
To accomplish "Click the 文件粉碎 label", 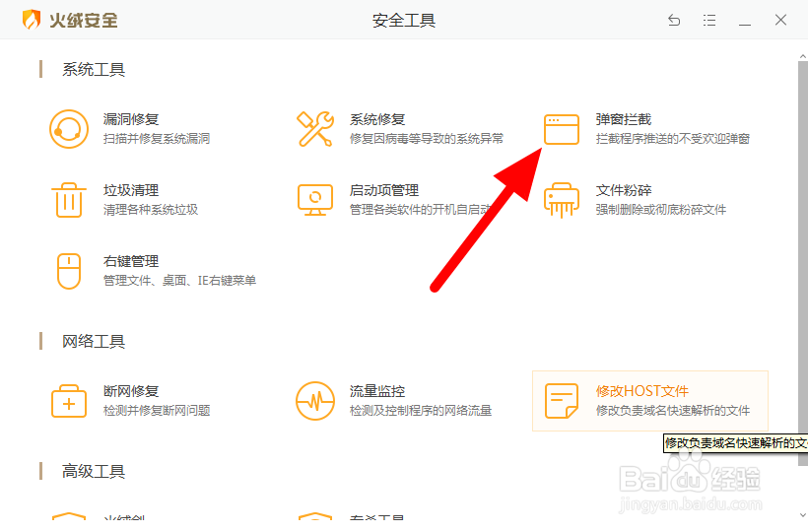I will coord(624,190).
